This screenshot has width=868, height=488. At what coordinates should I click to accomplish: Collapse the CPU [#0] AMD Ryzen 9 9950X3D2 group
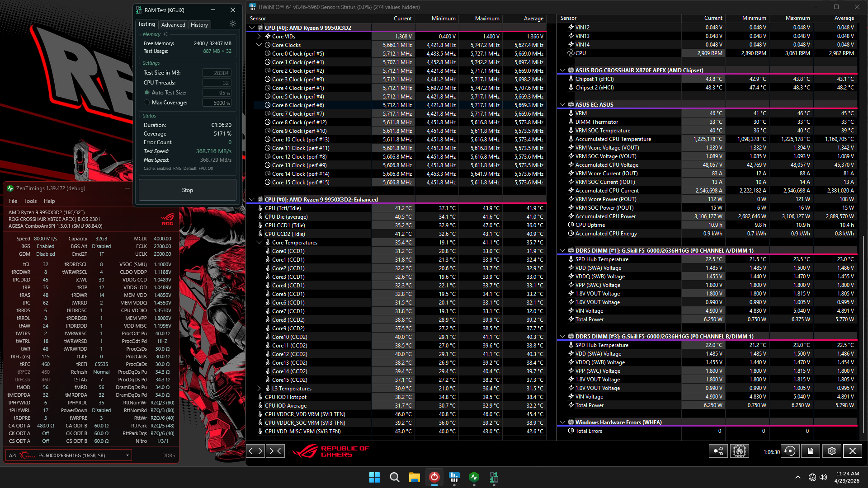point(252,28)
